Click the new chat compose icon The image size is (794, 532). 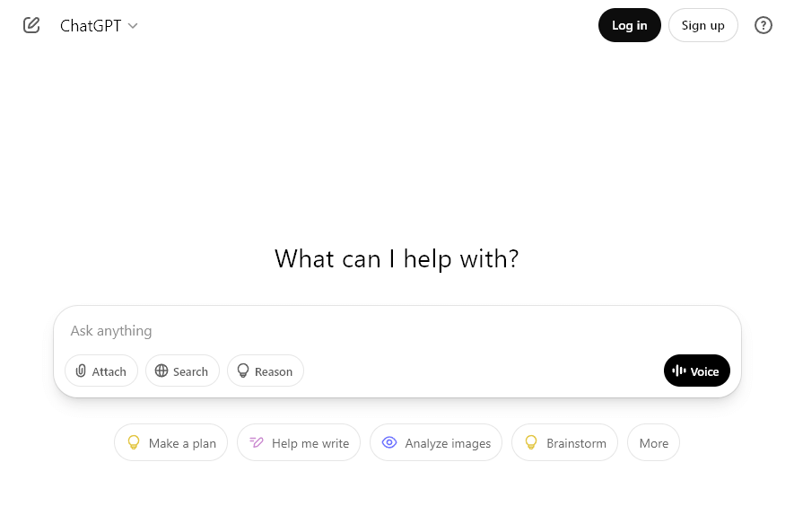(x=31, y=25)
